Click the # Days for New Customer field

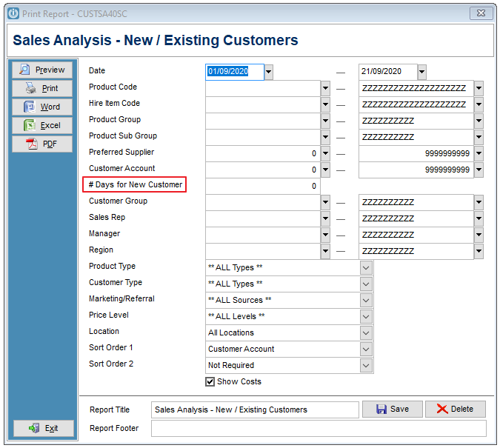coord(263,186)
